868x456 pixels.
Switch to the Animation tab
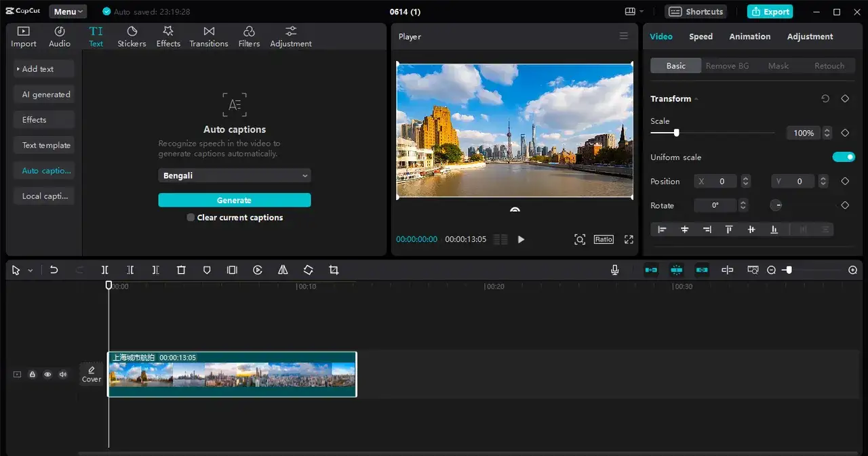pyautogui.click(x=749, y=37)
